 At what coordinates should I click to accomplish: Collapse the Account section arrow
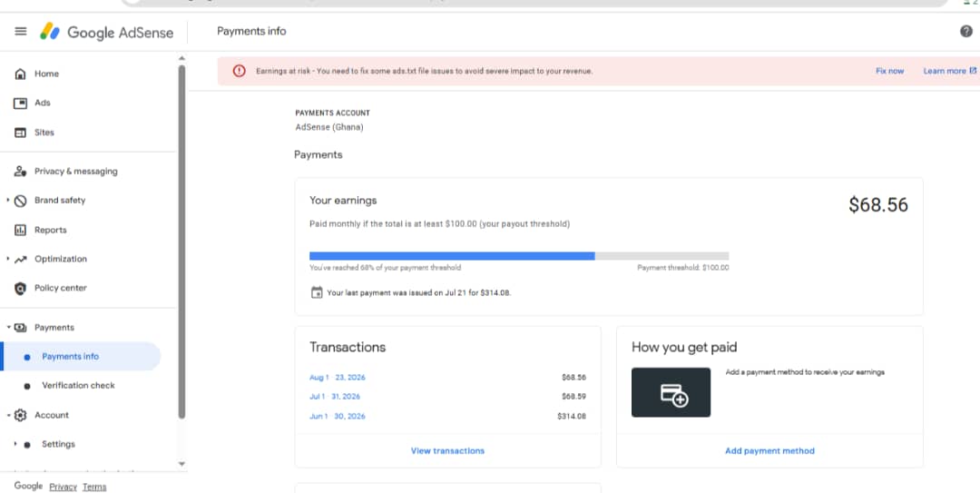click(x=8, y=415)
